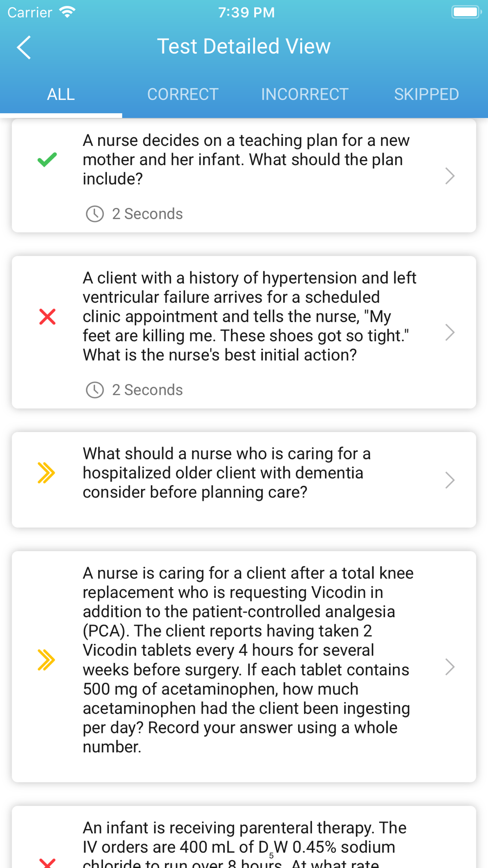Tap the battery indicator in status bar
Image resolution: width=488 pixels, height=868 pixels.
pos(466,12)
